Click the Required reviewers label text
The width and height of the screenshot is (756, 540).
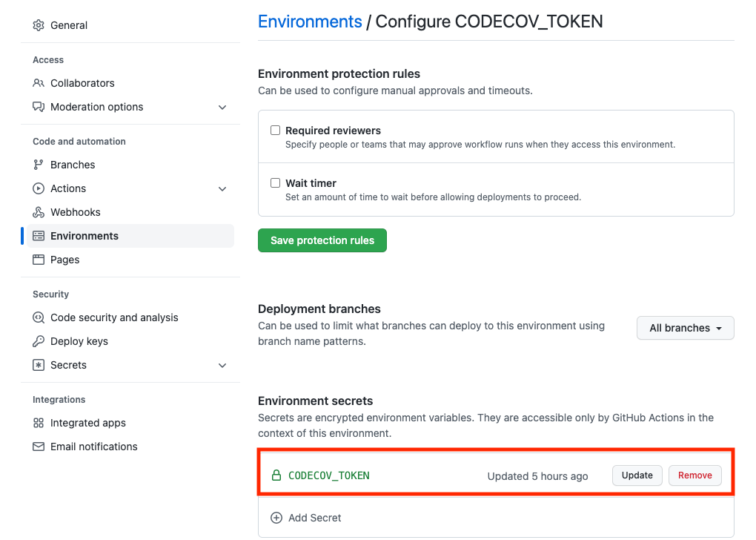tap(333, 131)
